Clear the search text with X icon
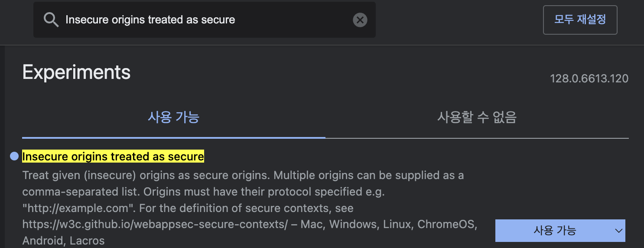This screenshot has width=644, height=248. tap(360, 20)
